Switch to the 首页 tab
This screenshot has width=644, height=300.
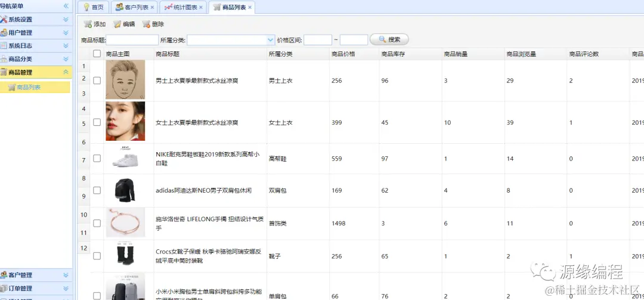tap(94, 7)
